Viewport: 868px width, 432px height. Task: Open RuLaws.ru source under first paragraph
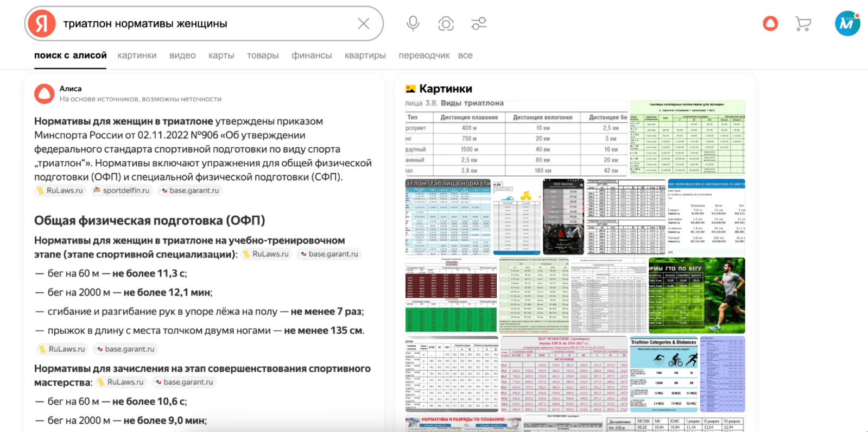coord(60,191)
